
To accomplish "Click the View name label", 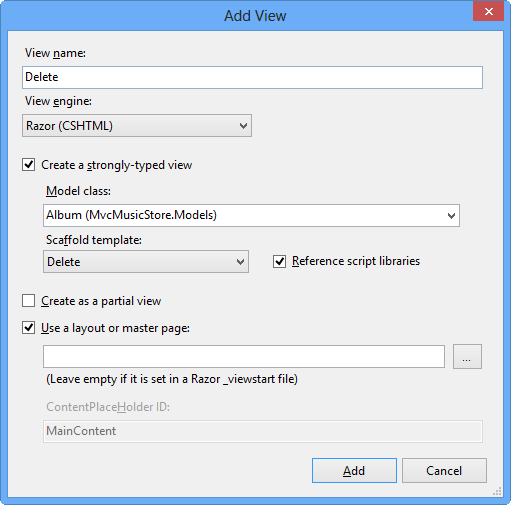I will [55, 53].
